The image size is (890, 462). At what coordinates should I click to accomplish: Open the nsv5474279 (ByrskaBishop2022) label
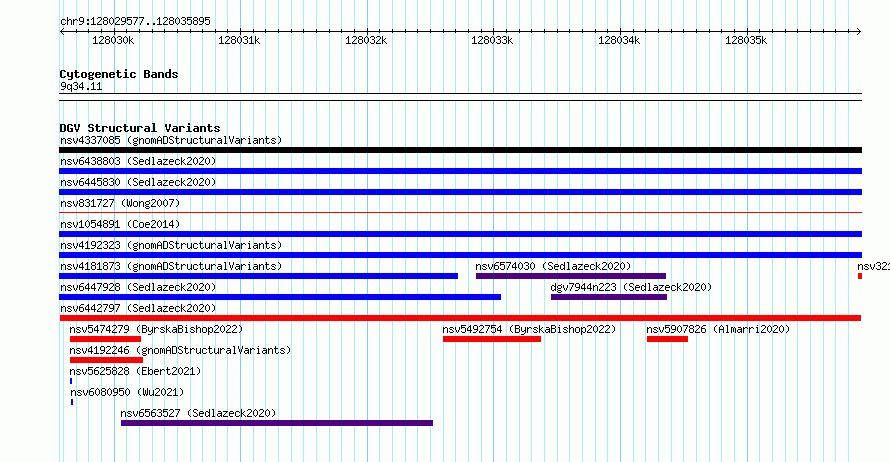pos(156,329)
